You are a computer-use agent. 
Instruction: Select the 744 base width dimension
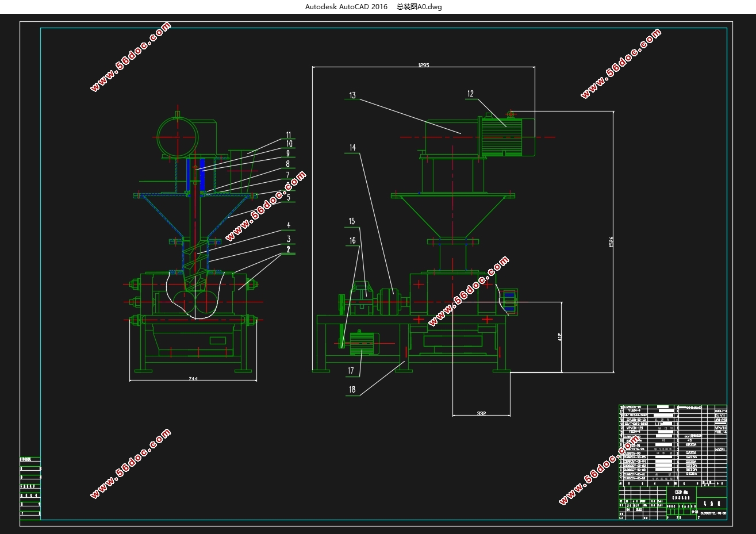click(193, 378)
